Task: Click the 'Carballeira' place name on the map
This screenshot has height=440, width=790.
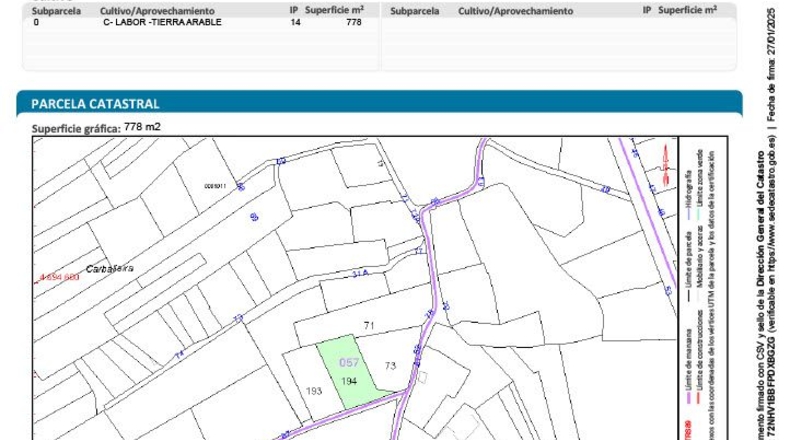Action: click(x=110, y=269)
